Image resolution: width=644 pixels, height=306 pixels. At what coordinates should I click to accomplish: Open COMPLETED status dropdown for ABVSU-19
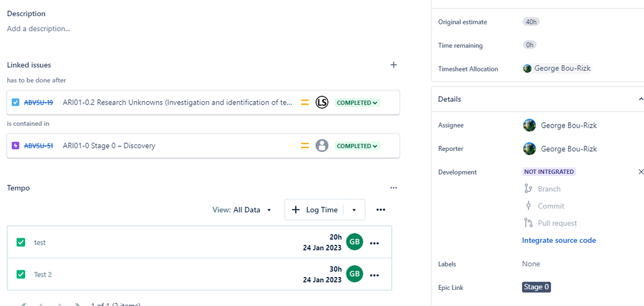point(357,102)
